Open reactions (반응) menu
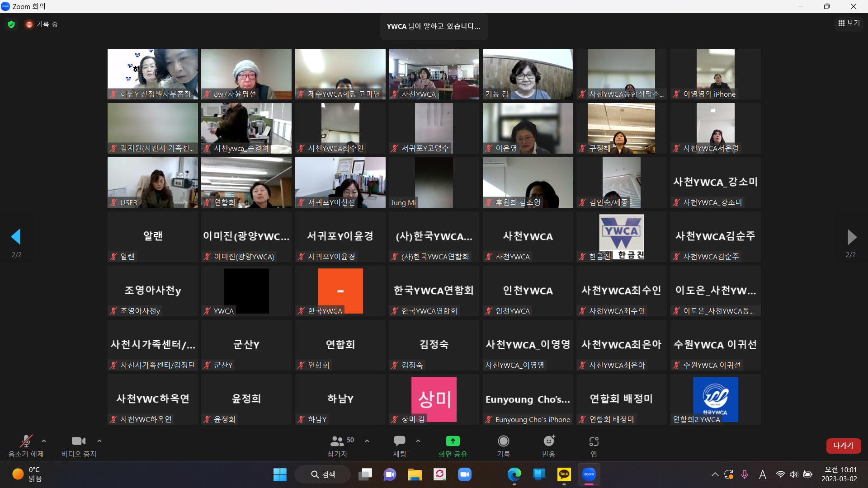 point(549,446)
